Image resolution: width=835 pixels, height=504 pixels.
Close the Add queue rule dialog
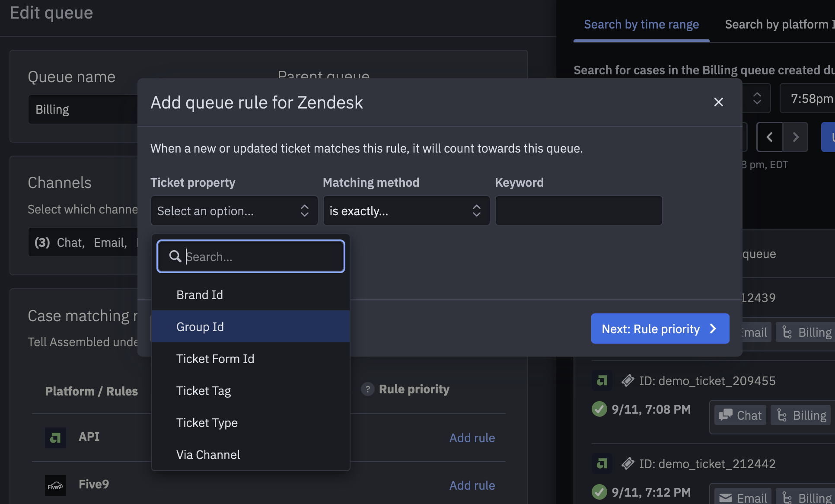click(x=718, y=102)
